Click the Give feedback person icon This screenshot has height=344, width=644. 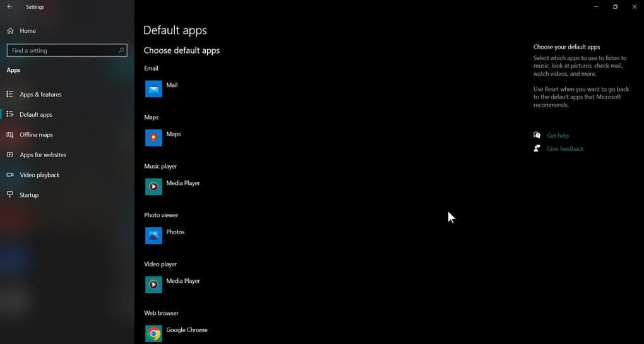[537, 148]
